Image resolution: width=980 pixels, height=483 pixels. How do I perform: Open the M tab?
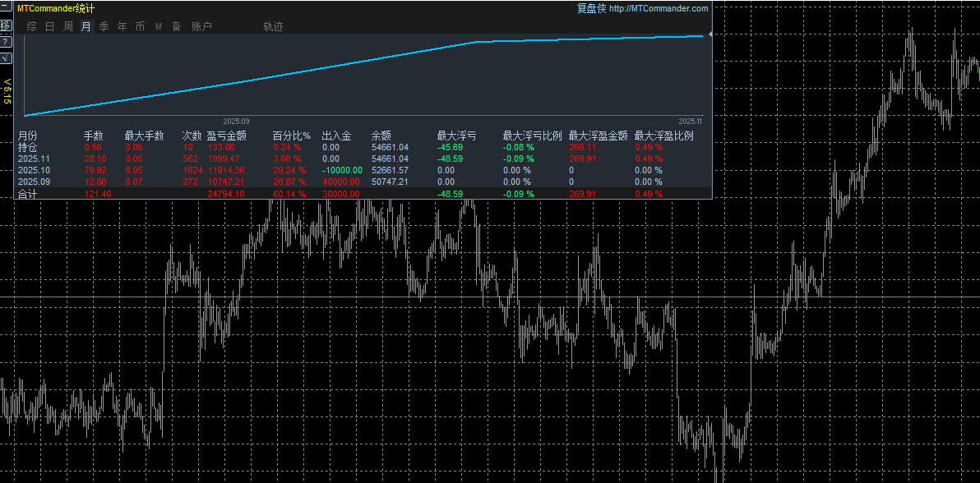159,26
